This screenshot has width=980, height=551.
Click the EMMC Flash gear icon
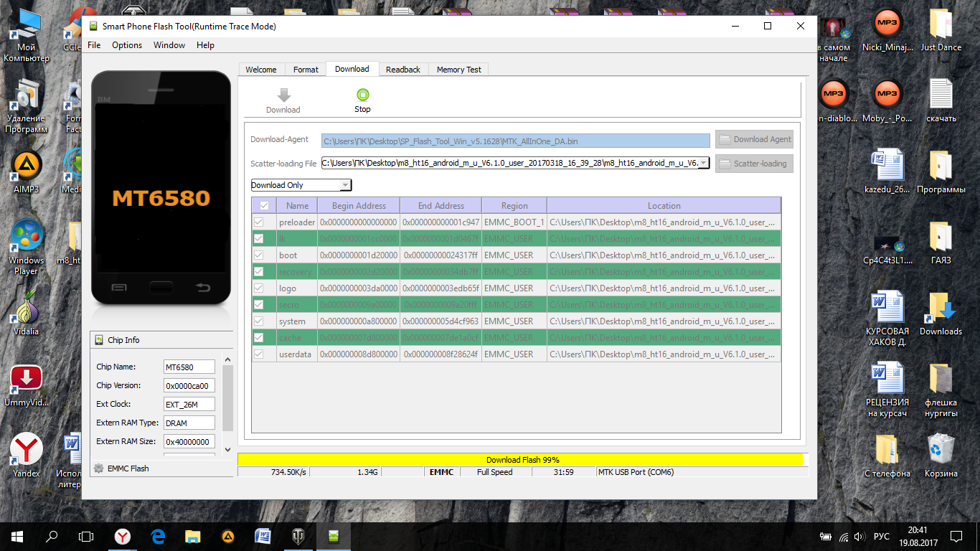point(98,468)
